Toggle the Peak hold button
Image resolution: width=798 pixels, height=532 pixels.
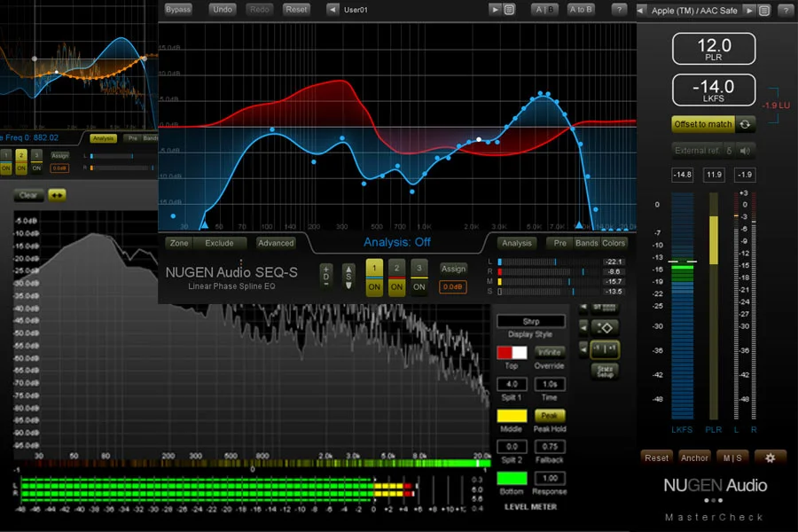[550, 416]
